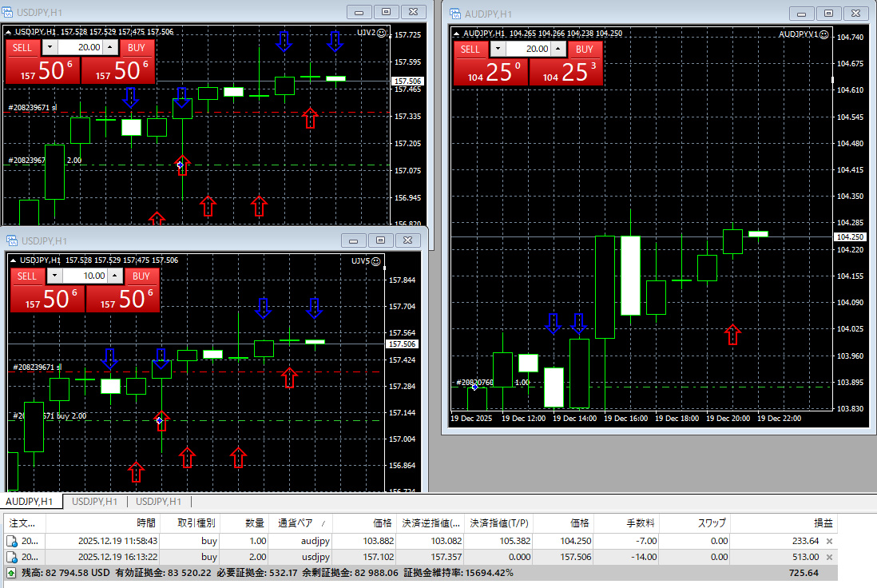
Task: Click the order icon in the usdjpy row
Action: point(12,557)
